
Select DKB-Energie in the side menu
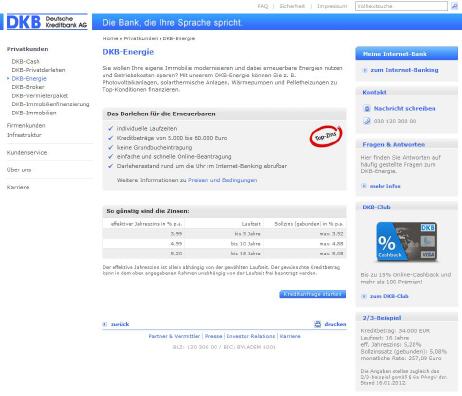pyautogui.click(x=29, y=79)
